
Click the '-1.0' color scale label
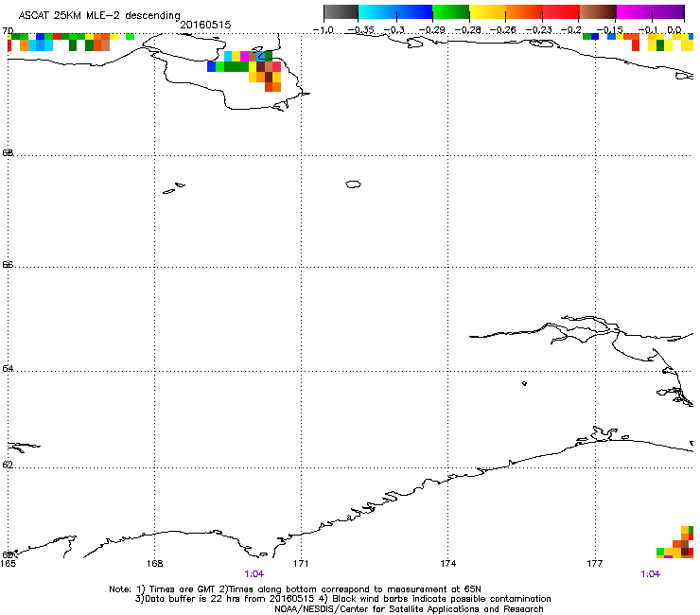[x=324, y=30]
